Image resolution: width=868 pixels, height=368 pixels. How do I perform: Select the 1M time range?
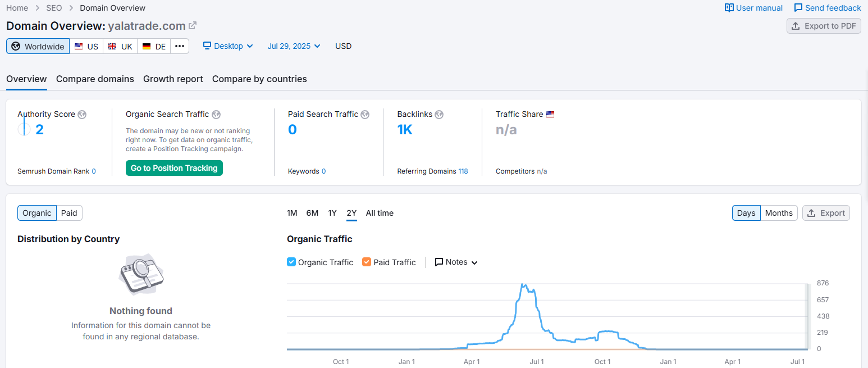coord(292,213)
